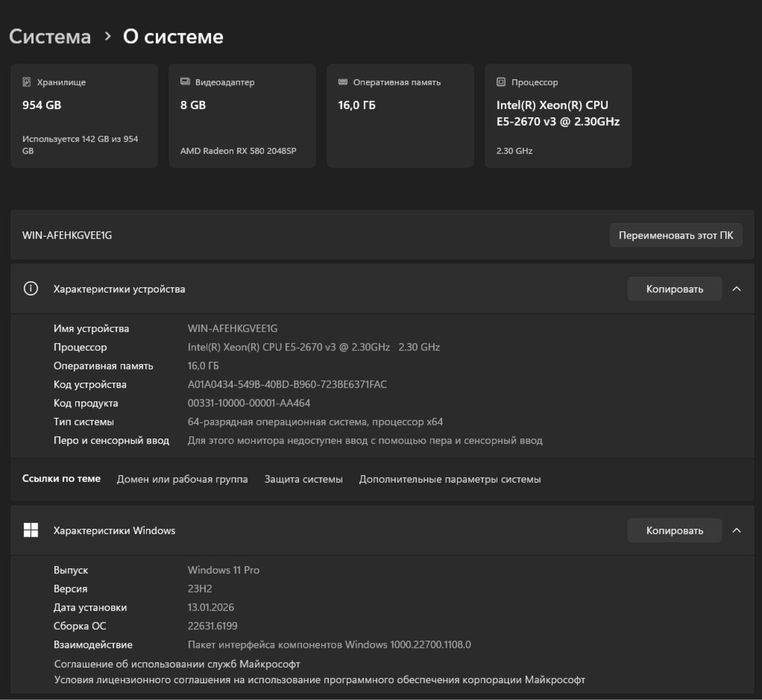This screenshot has width=762, height=700.
Task: Click the PC name header WIN-AFEHKGVEE1G
Action: click(67, 235)
